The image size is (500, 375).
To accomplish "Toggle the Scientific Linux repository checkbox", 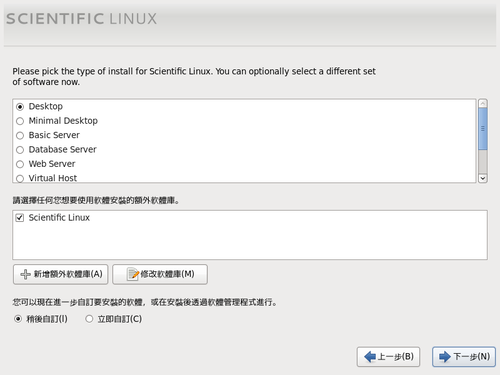I will pos(20,218).
